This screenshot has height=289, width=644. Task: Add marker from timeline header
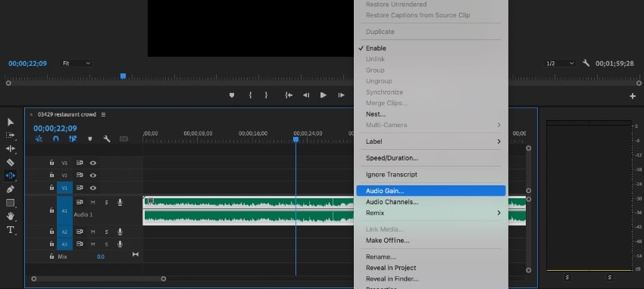tap(90, 139)
